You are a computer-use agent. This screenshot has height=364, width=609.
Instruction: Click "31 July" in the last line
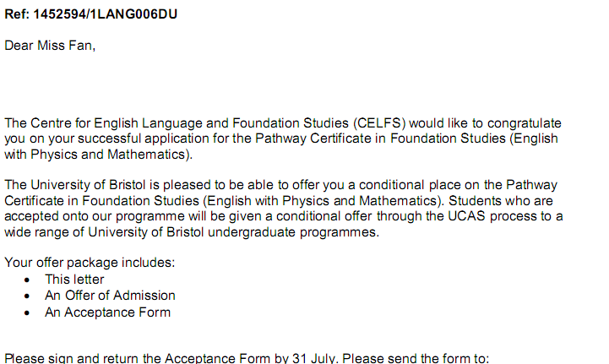[x=315, y=358]
